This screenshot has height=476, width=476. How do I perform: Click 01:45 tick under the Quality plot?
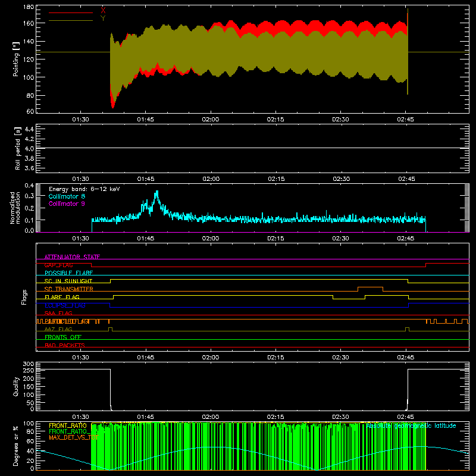coord(145,417)
